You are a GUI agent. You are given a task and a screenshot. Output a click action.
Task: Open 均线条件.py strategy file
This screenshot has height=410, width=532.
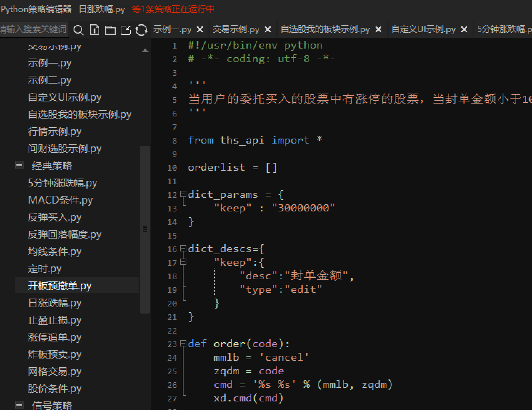click(x=55, y=251)
